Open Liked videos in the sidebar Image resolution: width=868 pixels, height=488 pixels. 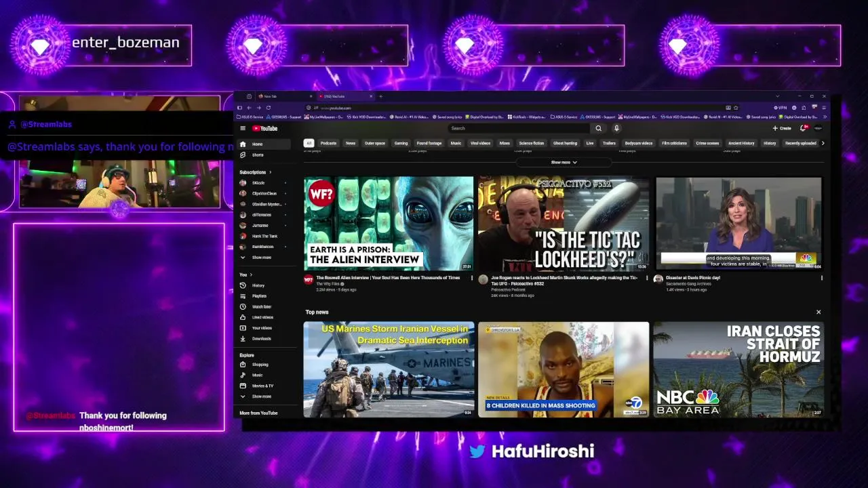(x=264, y=317)
